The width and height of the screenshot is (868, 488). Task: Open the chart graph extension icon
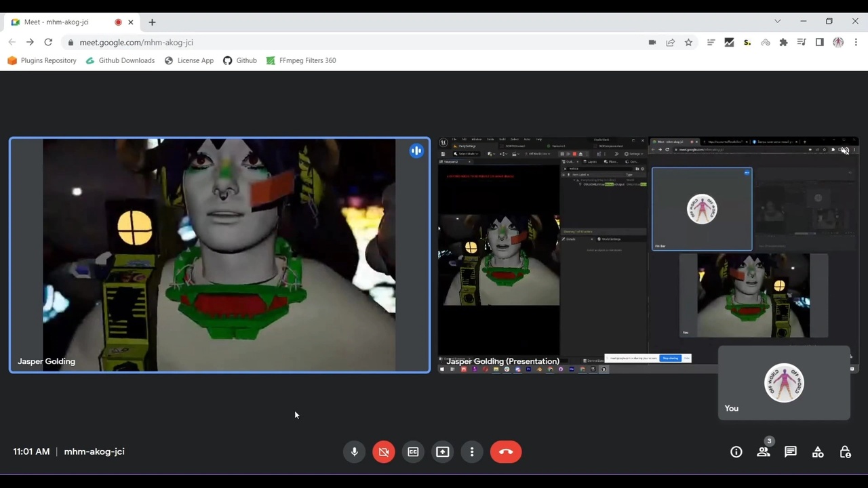[729, 42]
